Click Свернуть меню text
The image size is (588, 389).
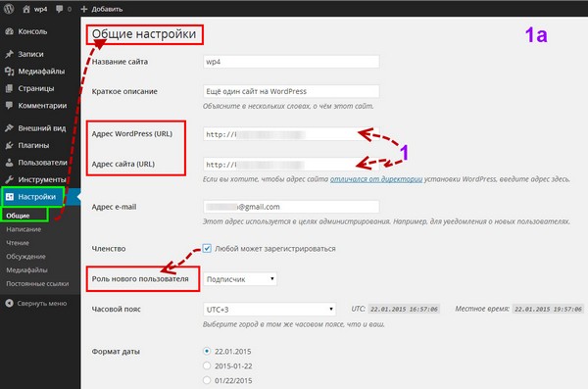42,303
